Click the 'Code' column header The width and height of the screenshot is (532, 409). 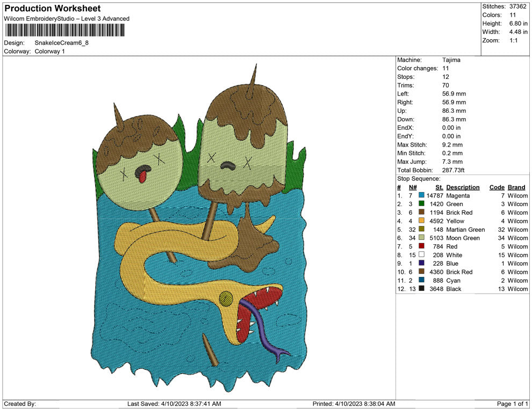pos(497,187)
